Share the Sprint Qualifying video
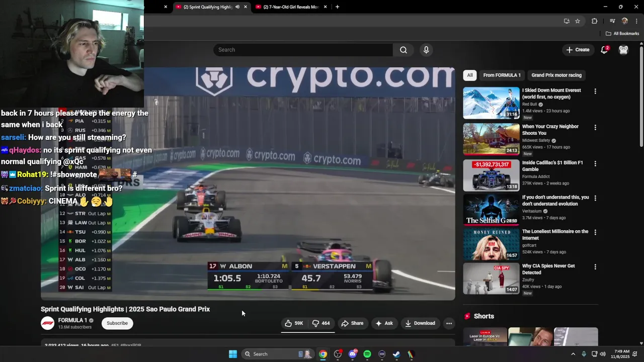The height and width of the screenshot is (362, 644). coord(352,323)
